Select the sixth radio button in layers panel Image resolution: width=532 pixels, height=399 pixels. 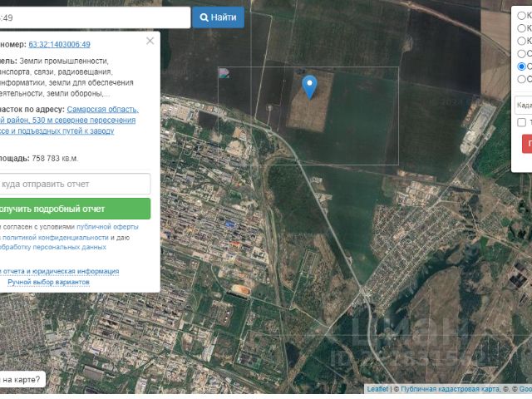tap(521, 79)
